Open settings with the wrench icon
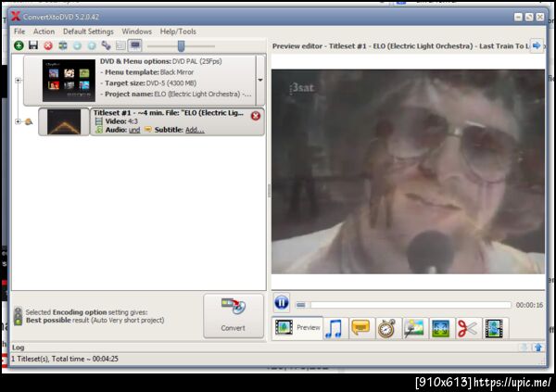This screenshot has height=392, width=556. [106, 45]
